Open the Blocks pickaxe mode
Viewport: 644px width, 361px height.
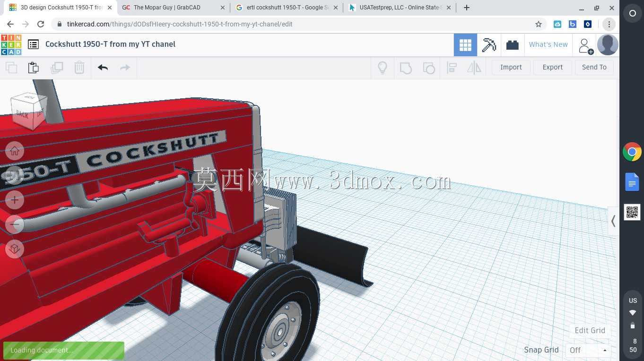(x=489, y=45)
